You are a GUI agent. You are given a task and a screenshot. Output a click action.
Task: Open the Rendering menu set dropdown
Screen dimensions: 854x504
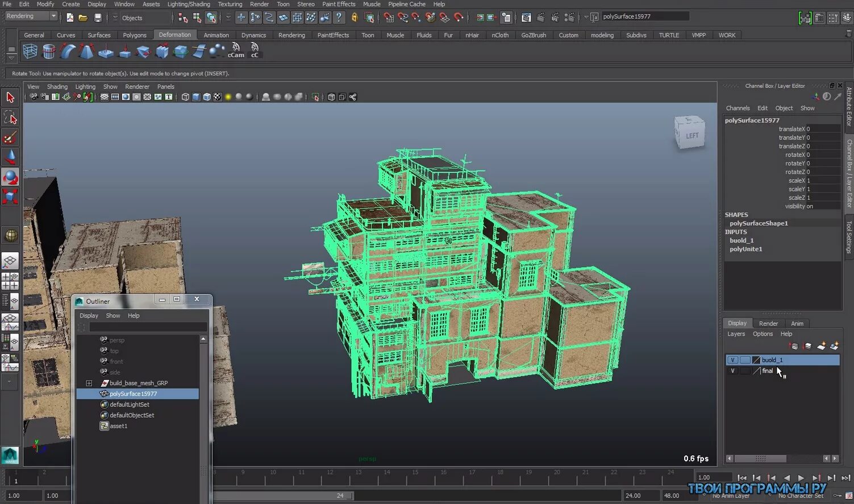(x=31, y=16)
